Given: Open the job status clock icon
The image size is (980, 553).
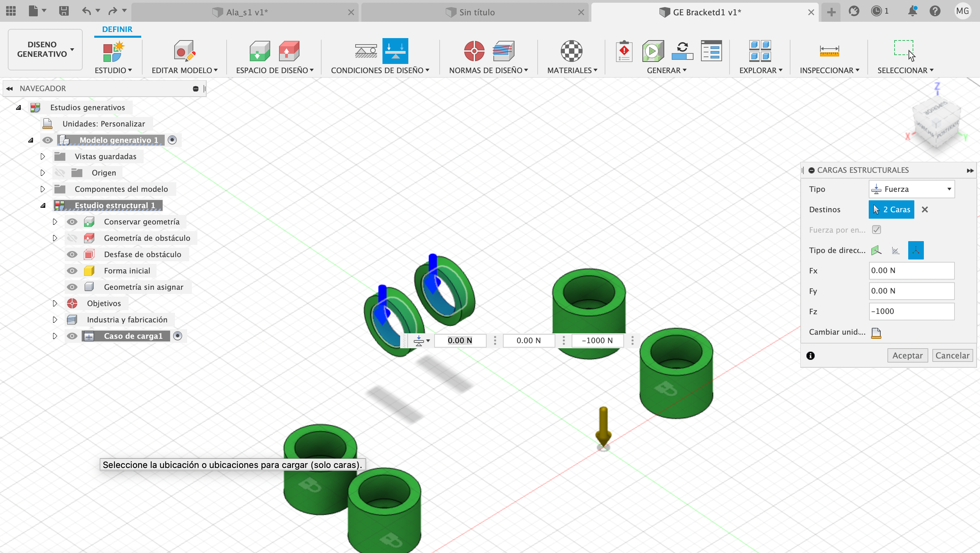Looking at the screenshot, I should (x=876, y=11).
